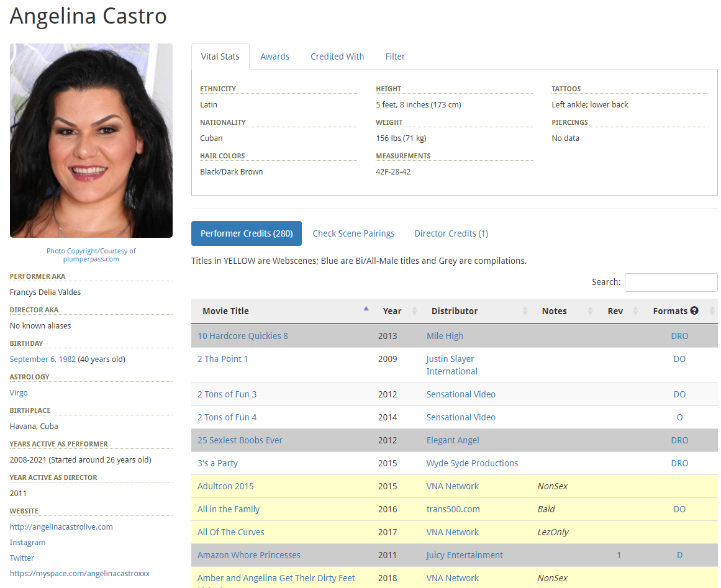The width and height of the screenshot is (721, 588).
Task: Click the performer profile photo
Action: point(91,141)
